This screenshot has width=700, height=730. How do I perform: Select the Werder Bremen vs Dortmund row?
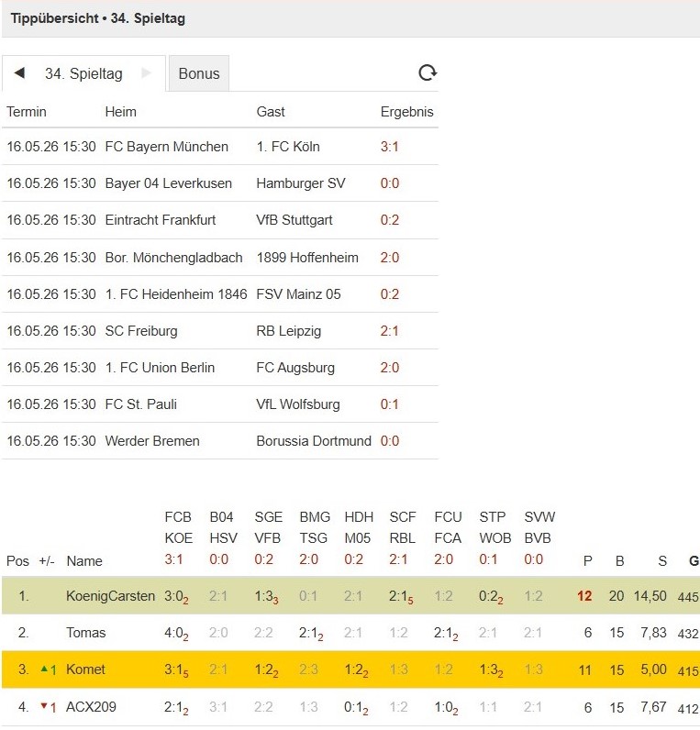(x=220, y=441)
